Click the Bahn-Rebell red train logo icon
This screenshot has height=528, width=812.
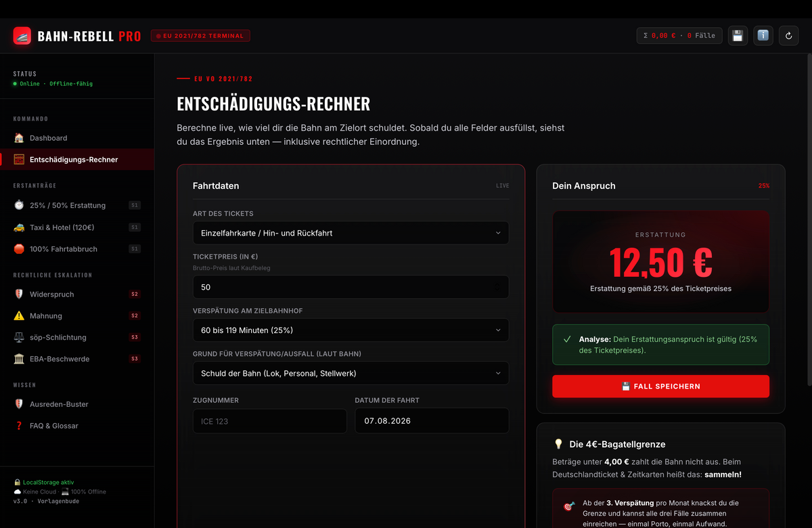pos(22,36)
